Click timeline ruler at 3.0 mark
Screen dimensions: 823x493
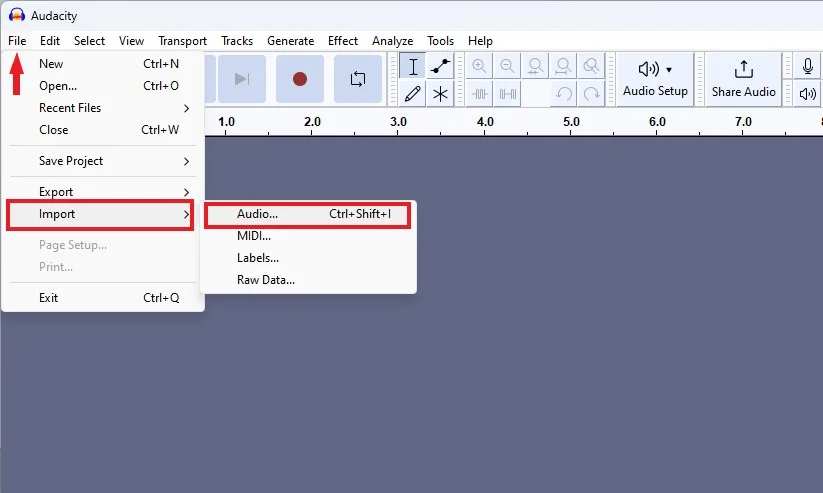coord(398,122)
